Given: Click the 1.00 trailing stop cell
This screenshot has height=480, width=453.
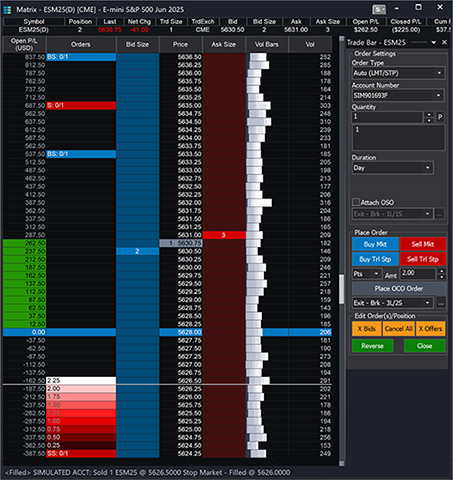Looking at the screenshot, I should pos(81,421).
